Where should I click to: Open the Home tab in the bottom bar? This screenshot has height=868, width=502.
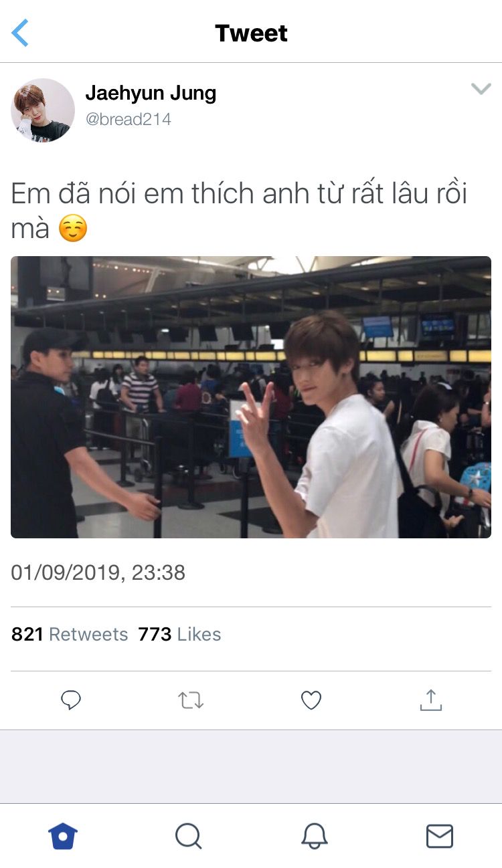(63, 836)
